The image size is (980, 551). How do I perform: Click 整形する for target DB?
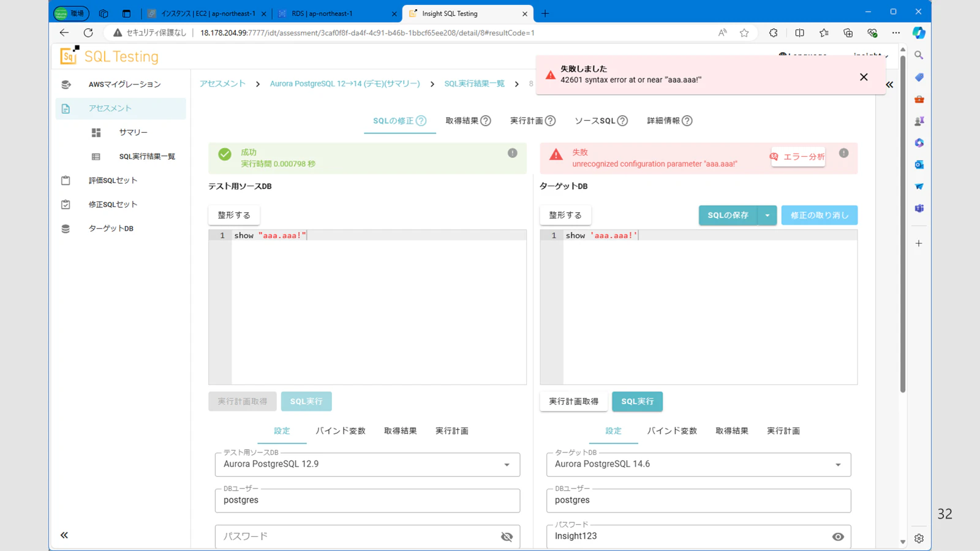pos(565,215)
